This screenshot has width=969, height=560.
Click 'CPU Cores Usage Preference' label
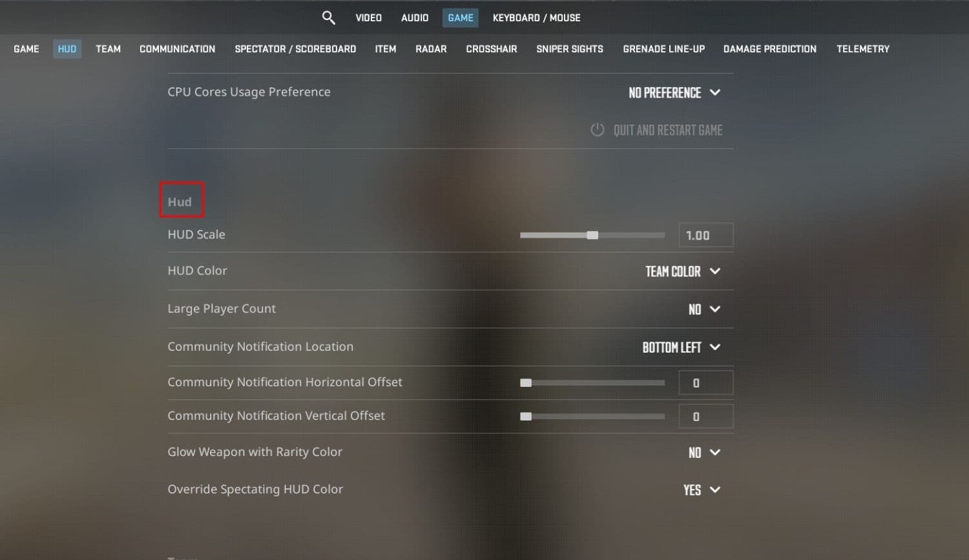pyautogui.click(x=249, y=92)
